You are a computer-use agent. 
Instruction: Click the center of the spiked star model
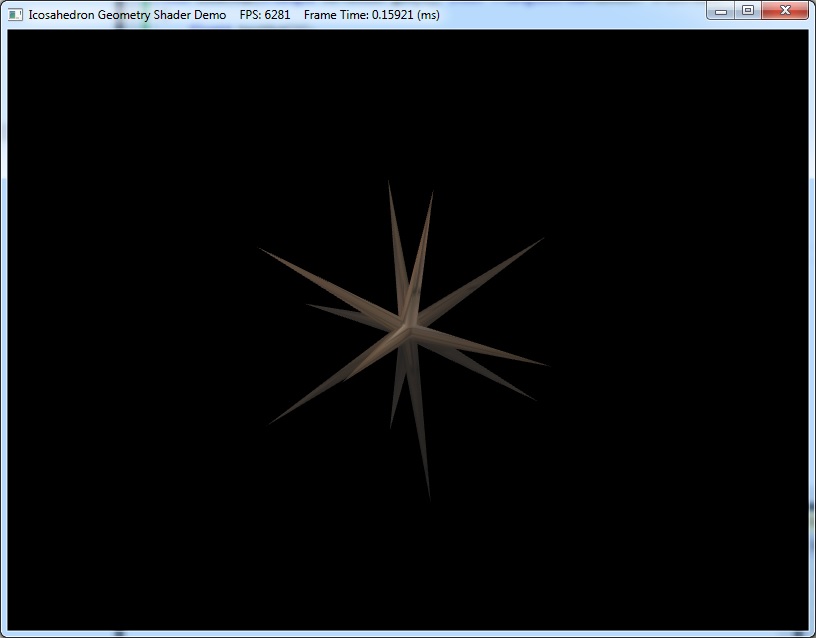(x=404, y=326)
